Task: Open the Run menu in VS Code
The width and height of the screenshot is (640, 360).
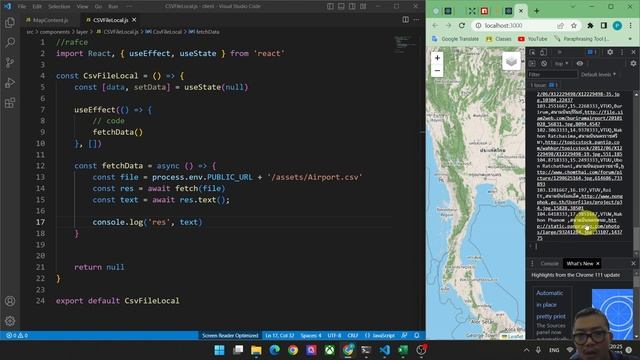Action: click(x=113, y=7)
